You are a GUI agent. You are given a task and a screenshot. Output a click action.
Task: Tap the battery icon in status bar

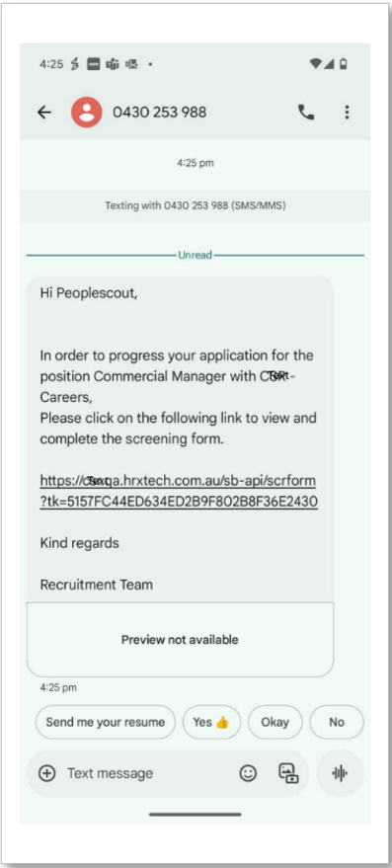[344, 64]
